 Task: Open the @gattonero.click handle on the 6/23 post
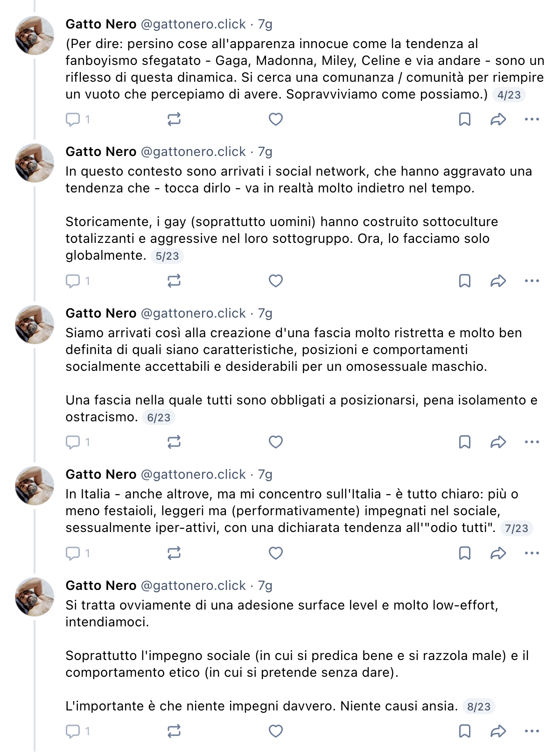193,313
